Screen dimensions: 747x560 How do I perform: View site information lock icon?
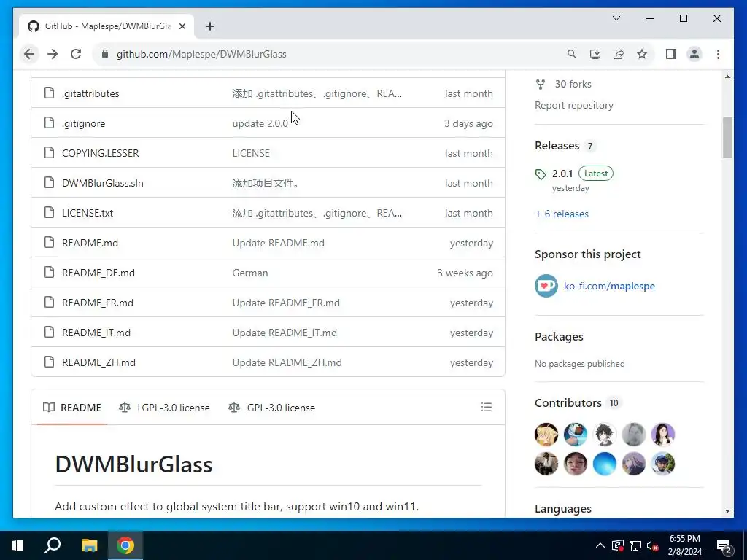pyautogui.click(x=105, y=54)
